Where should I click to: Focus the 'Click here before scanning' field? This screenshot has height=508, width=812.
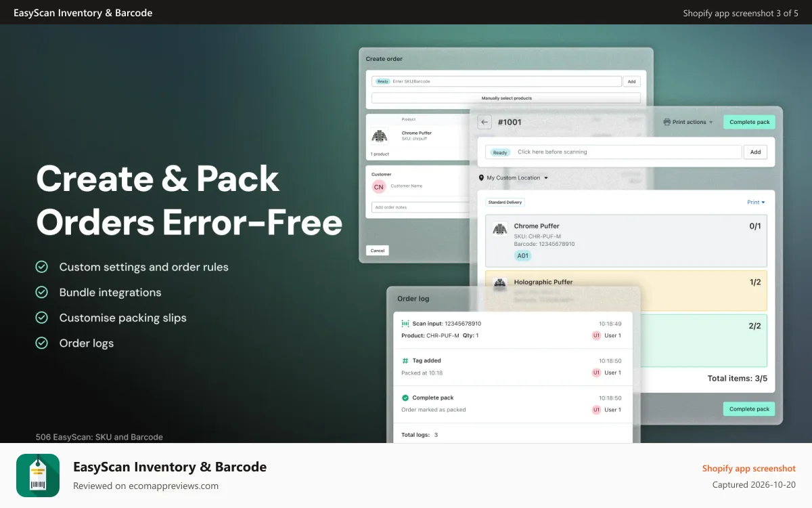pos(613,152)
